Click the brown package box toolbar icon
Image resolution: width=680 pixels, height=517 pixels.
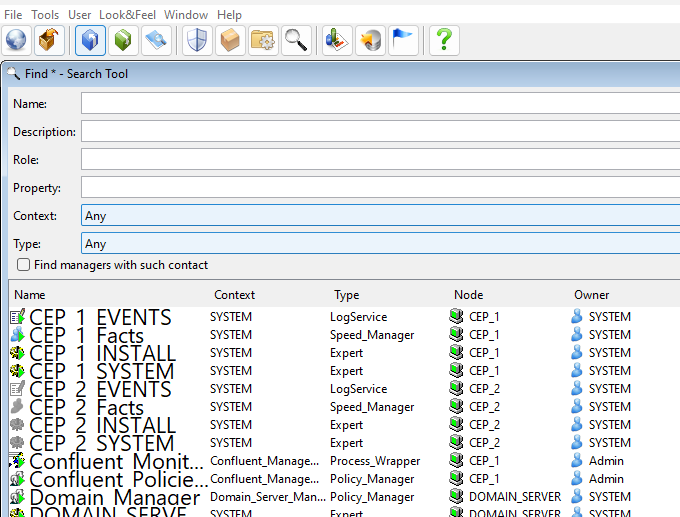[x=230, y=40]
